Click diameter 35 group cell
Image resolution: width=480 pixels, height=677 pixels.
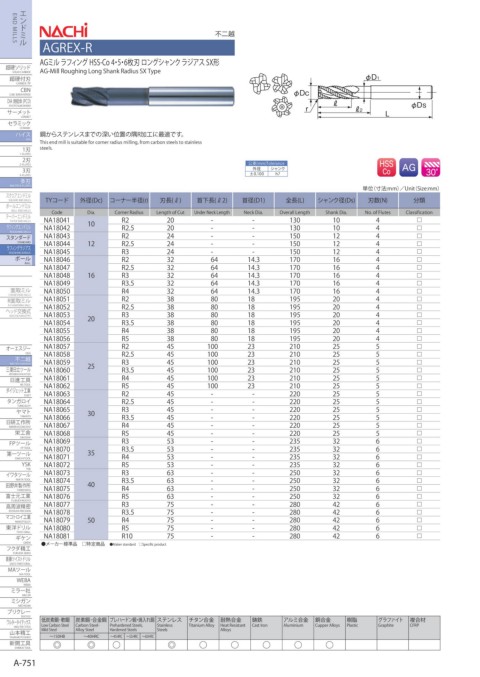[91, 453]
